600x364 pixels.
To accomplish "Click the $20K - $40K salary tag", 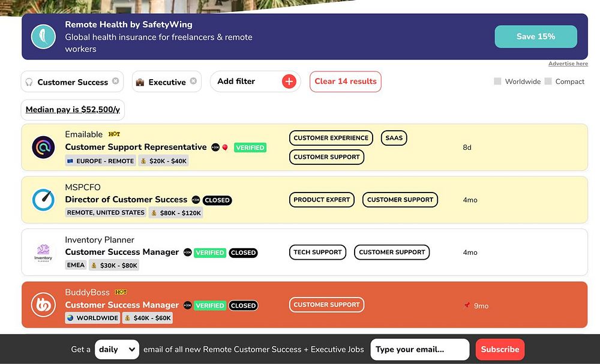I will [x=164, y=161].
